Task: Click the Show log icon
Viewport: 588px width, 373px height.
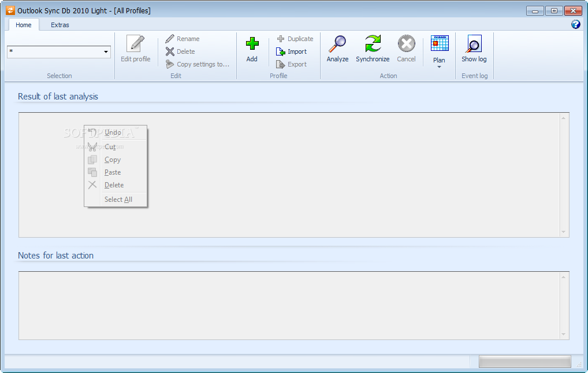Action: pos(474,43)
